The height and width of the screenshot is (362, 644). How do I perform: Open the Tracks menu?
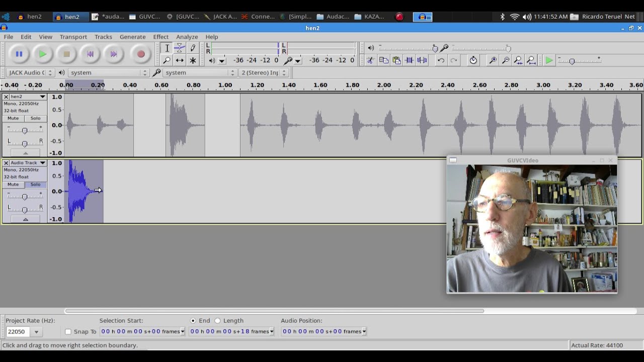(103, 37)
